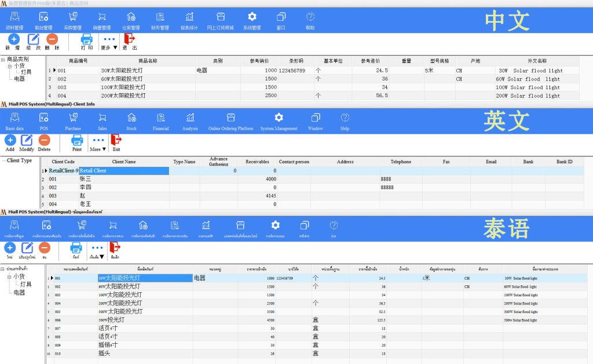Viewport: 593px width, 364px height.
Task: Open the POS module icon
Action: click(44, 118)
